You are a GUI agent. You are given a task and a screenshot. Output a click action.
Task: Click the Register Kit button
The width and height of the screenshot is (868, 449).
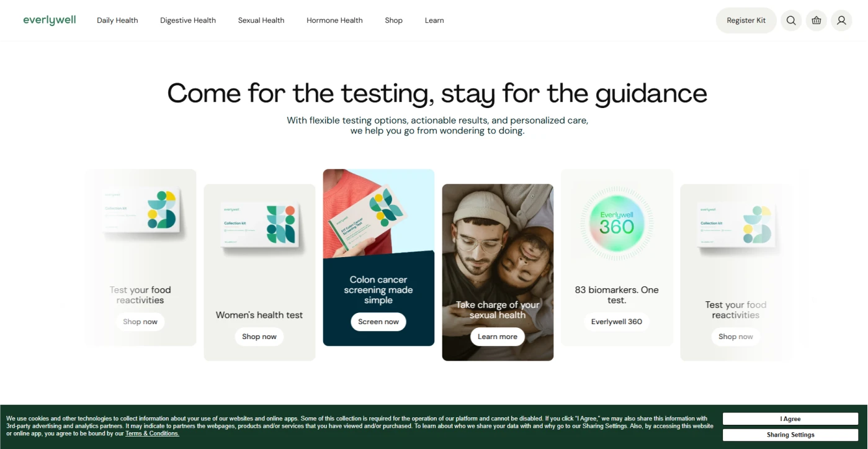[746, 20]
